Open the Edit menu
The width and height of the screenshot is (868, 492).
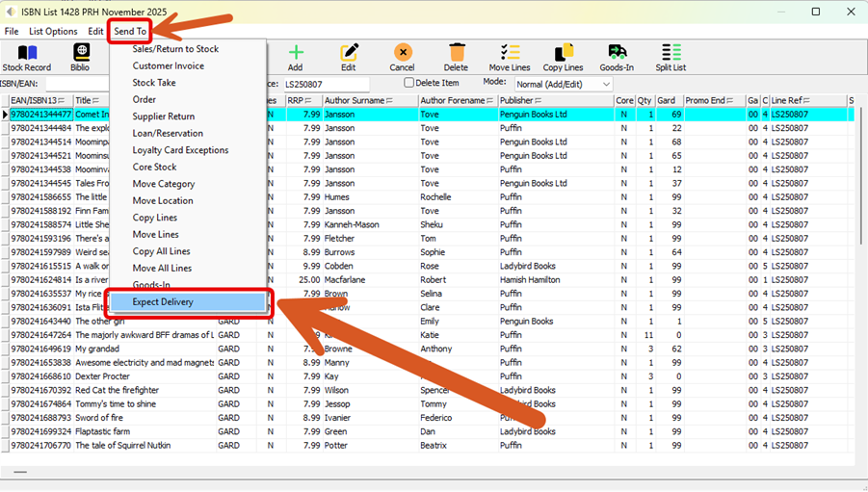[x=95, y=32]
